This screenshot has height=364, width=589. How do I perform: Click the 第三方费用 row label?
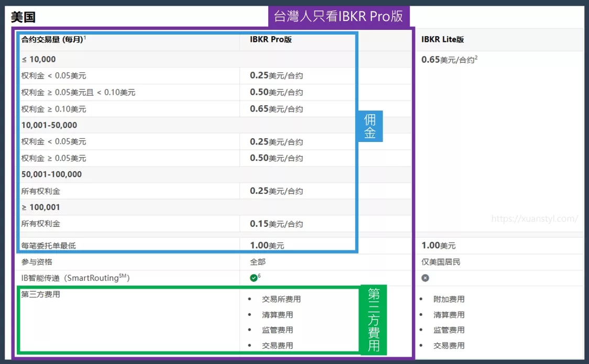(x=40, y=294)
